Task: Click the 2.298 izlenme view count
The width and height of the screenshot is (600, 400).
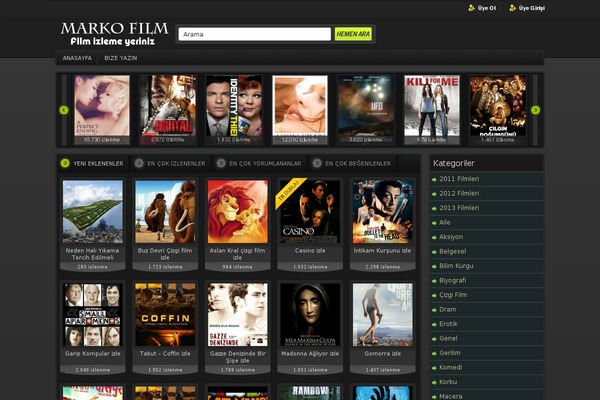Action: pyautogui.click(x=383, y=267)
